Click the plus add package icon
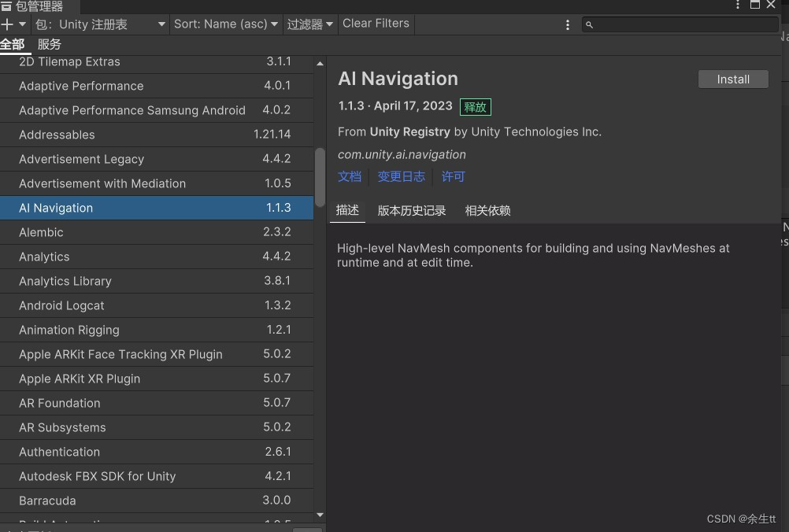 tap(7, 24)
